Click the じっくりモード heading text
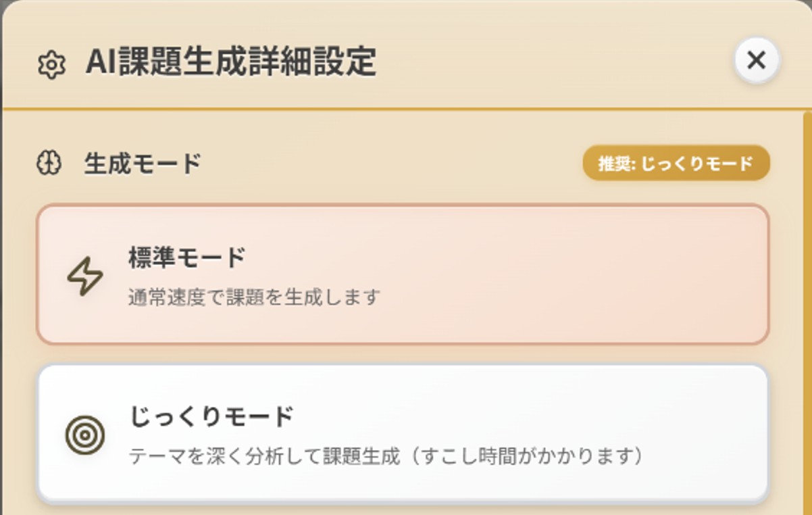This screenshot has height=515, width=812. (211, 416)
